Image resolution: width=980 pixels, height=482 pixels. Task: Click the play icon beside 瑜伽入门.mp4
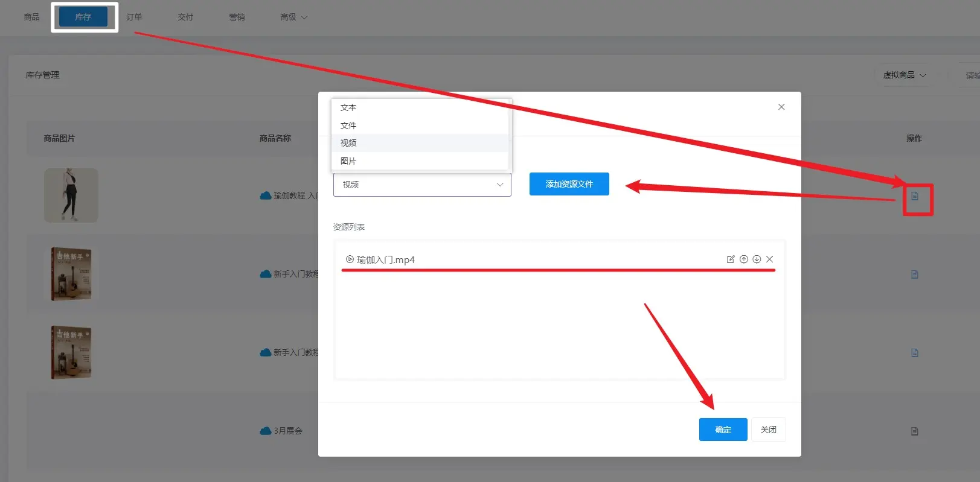click(350, 259)
